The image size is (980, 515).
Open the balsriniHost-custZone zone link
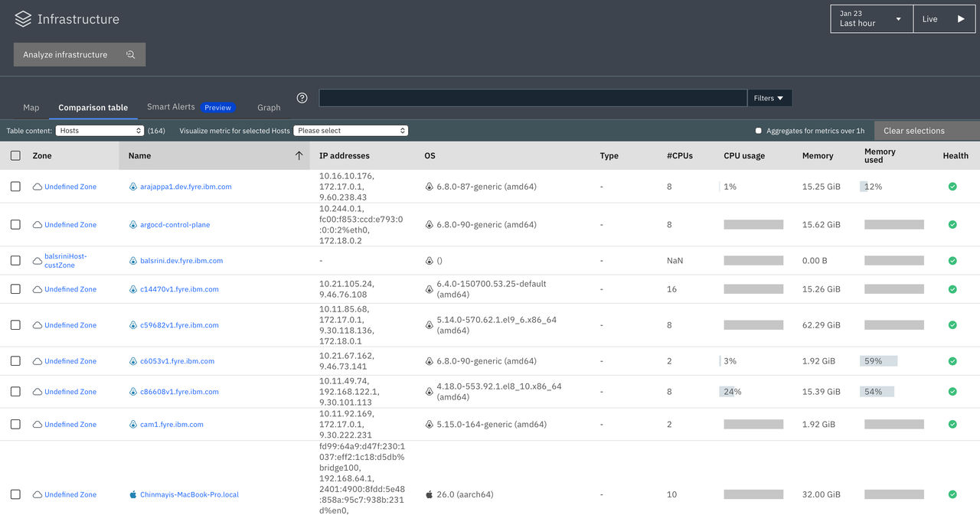point(66,261)
